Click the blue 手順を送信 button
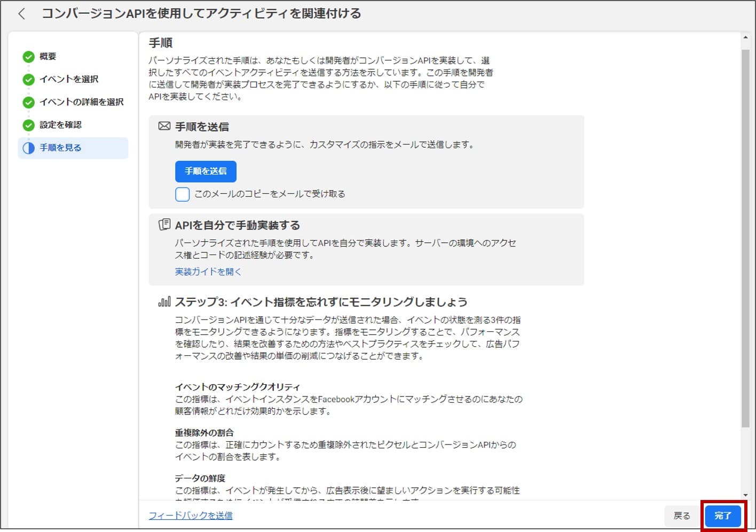The image size is (756, 532). coord(206,171)
